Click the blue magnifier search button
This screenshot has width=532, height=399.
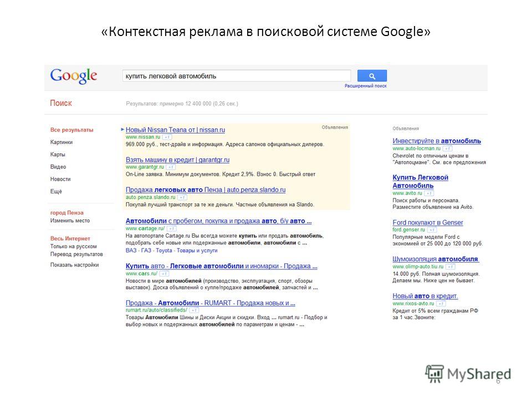pos(372,76)
